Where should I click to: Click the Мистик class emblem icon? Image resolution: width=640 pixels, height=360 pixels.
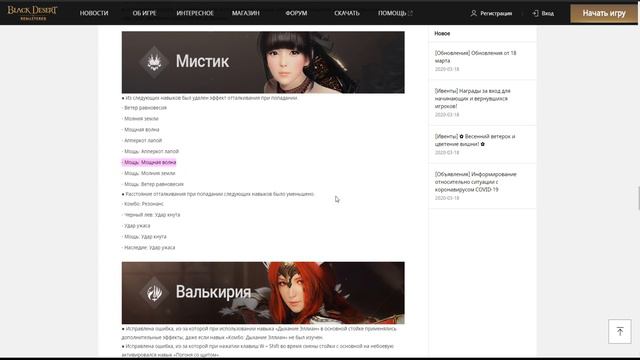[154, 62]
